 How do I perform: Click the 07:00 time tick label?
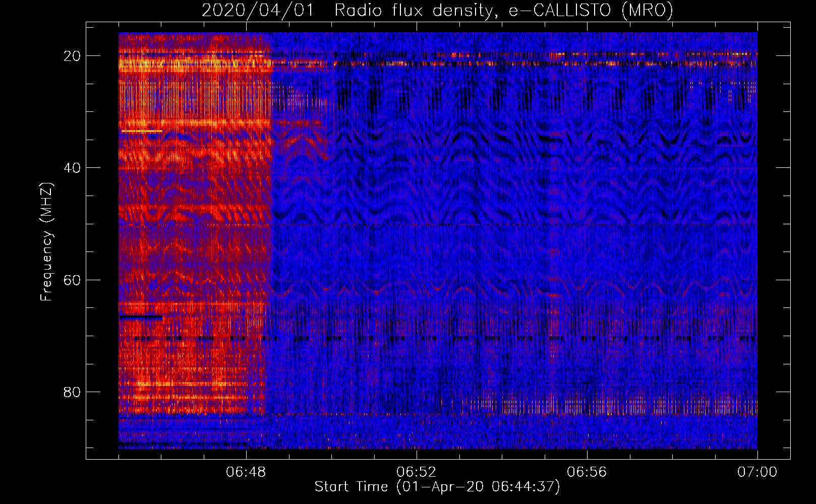(x=757, y=472)
